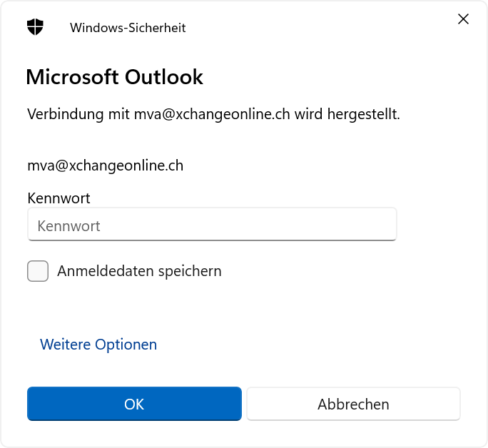Screen dimensions: 488x448
Task: Close the Windows-Sicherheit dialog with X
Action: 463,19
